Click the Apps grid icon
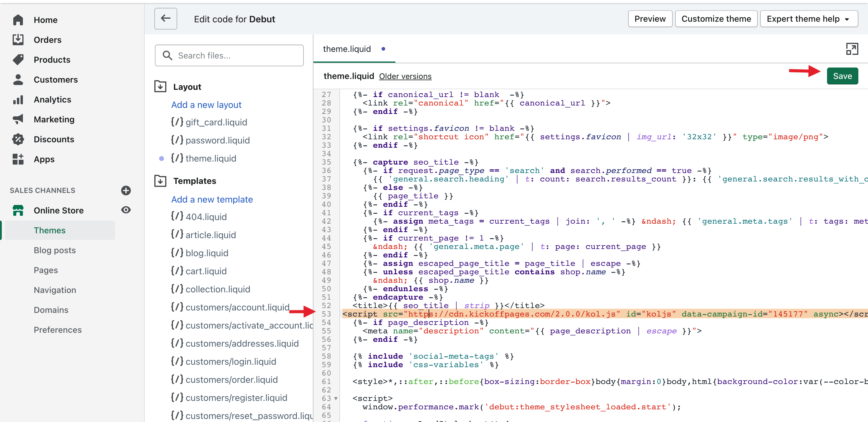The height and width of the screenshot is (422, 868). pos(18,159)
